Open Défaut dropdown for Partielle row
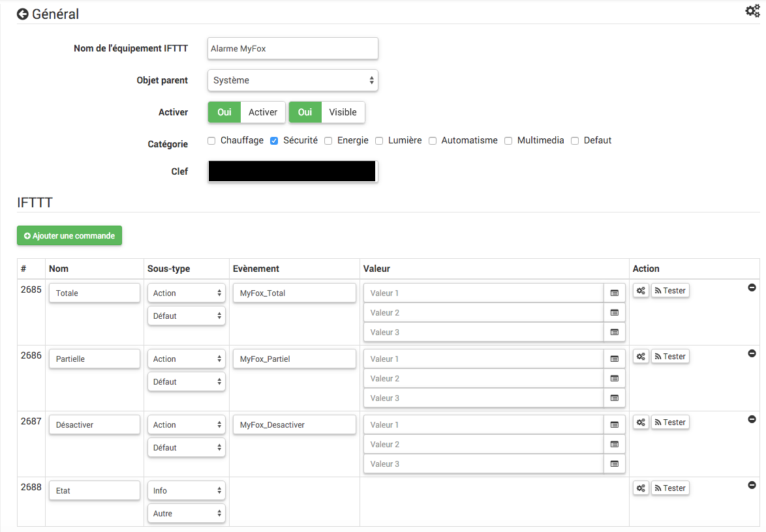 click(x=186, y=381)
